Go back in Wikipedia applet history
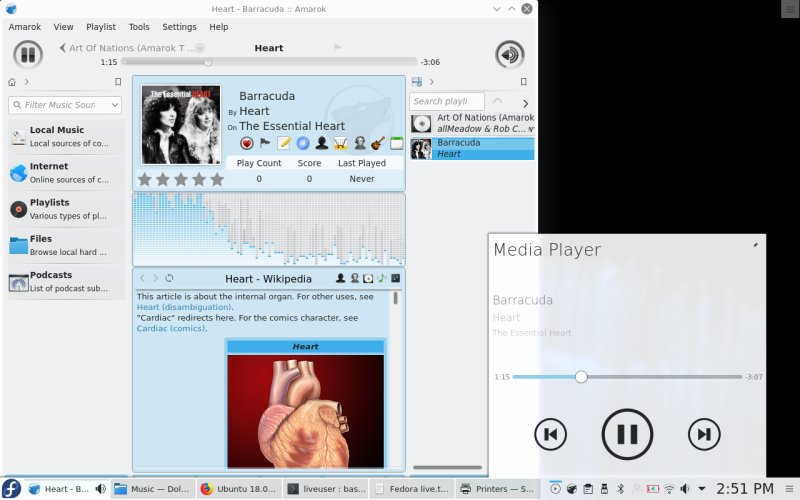The image size is (800, 500). point(142,278)
